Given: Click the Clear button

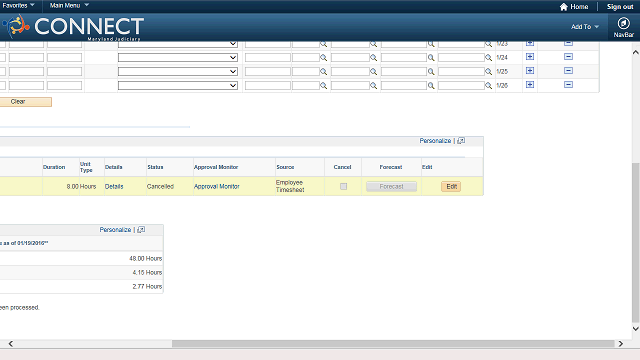Looking at the screenshot, I should tap(25, 102).
